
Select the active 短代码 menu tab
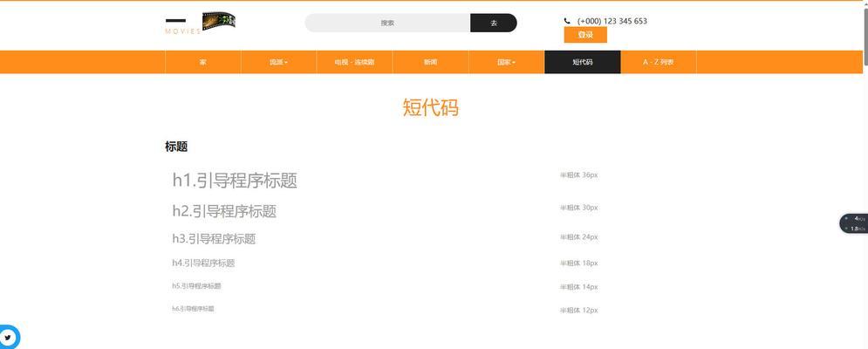click(x=583, y=62)
